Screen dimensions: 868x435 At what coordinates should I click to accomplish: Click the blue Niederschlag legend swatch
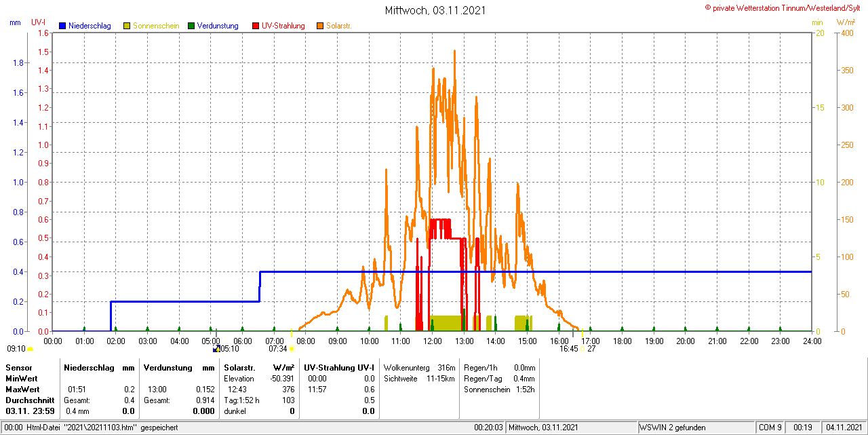point(62,26)
